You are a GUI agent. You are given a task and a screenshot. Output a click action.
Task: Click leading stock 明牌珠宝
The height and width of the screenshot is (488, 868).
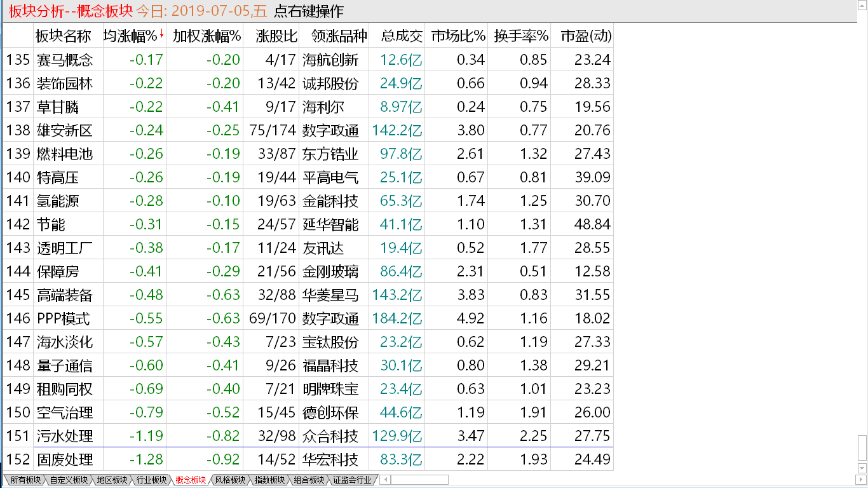[x=330, y=389]
